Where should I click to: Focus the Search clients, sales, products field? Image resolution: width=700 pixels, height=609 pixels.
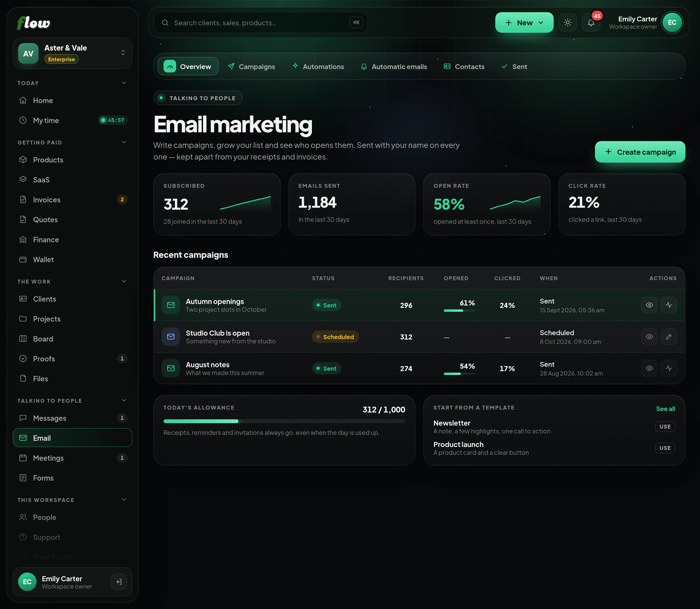(261, 23)
